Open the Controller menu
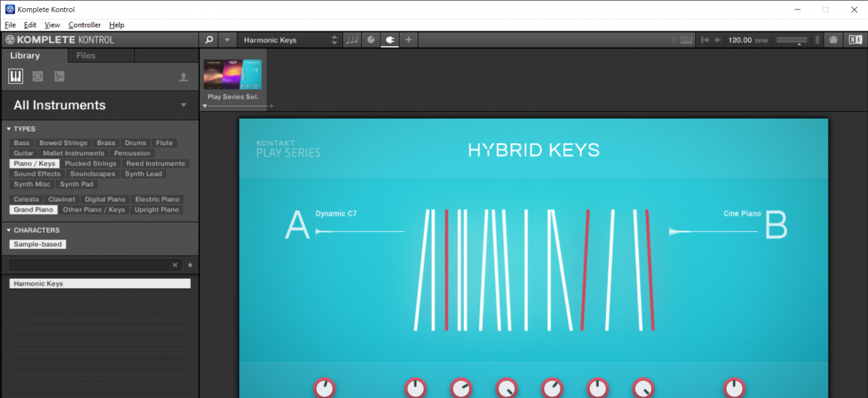 (x=85, y=25)
